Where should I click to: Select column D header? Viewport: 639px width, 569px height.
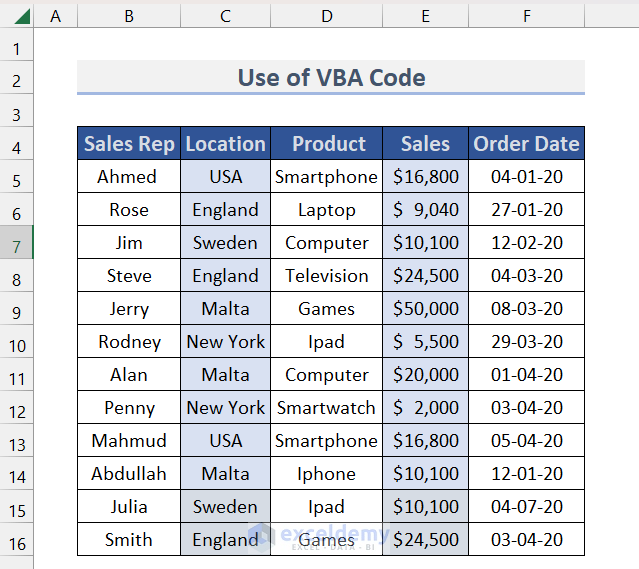pos(327,16)
